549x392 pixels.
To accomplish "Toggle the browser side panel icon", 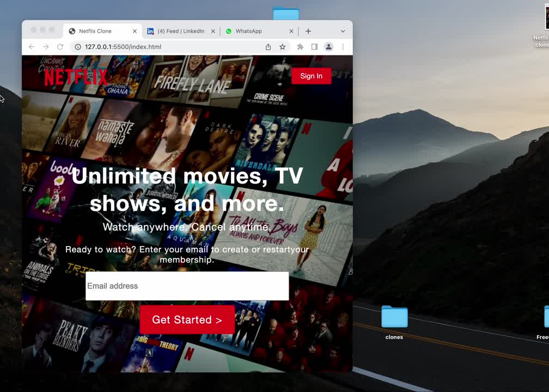I will pos(314,47).
